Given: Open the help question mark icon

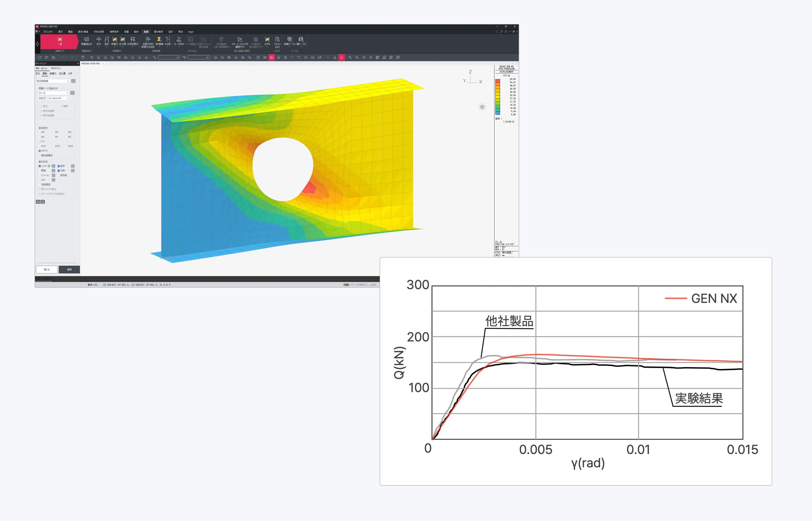Looking at the screenshot, I should pyautogui.click(x=506, y=32).
